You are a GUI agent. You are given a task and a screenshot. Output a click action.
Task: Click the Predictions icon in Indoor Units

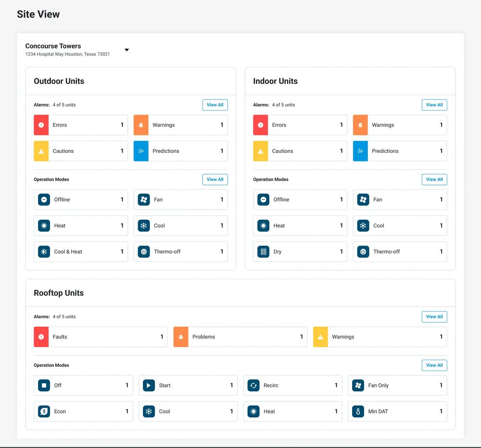[360, 151]
